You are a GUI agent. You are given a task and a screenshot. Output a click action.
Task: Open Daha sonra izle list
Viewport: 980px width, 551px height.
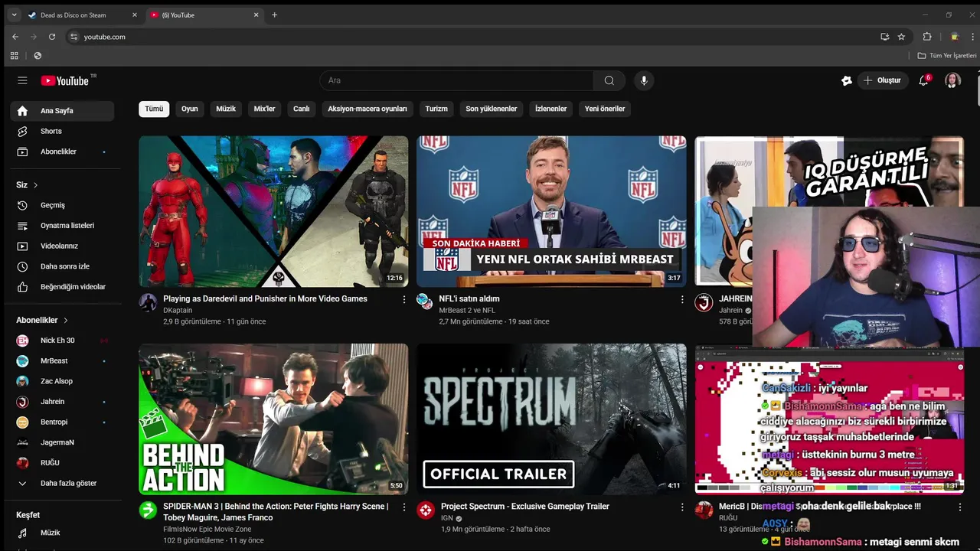tap(63, 266)
